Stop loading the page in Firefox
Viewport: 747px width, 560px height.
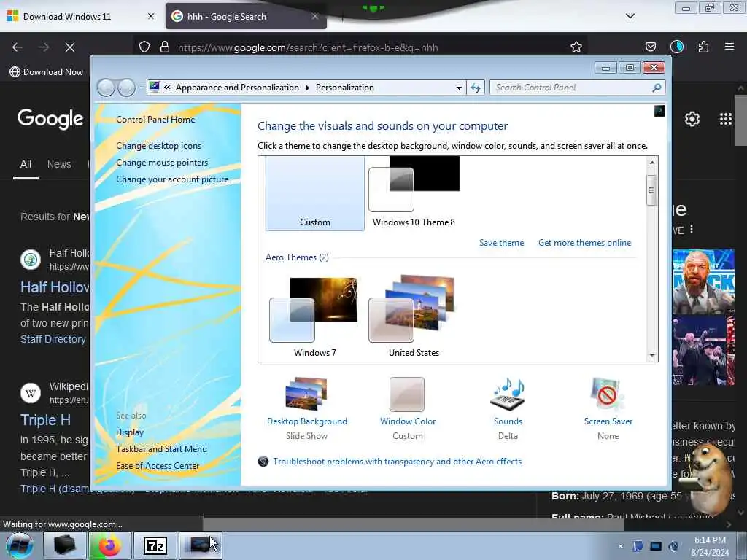pos(69,47)
